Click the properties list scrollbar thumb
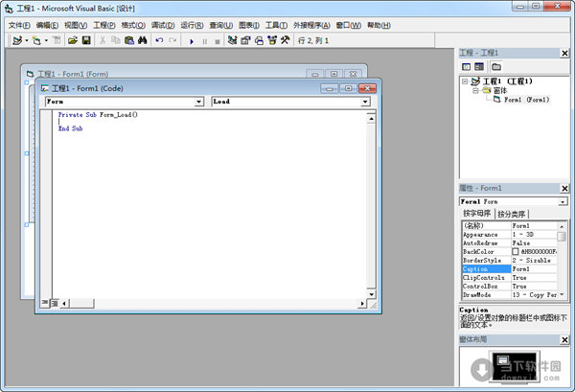This screenshot has width=575, height=392. coord(562,236)
